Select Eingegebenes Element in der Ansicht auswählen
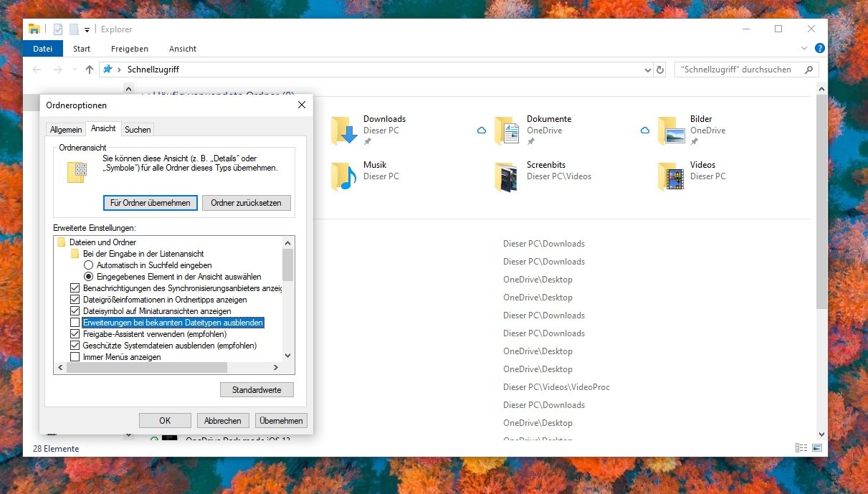Image resolution: width=868 pixels, height=494 pixels. (88, 277)
